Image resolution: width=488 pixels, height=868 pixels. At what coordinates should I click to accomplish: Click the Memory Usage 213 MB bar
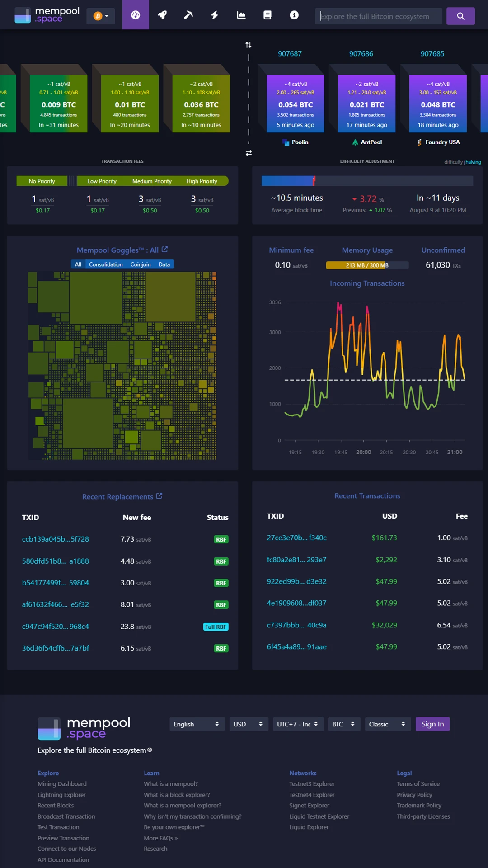pos(367,265)
